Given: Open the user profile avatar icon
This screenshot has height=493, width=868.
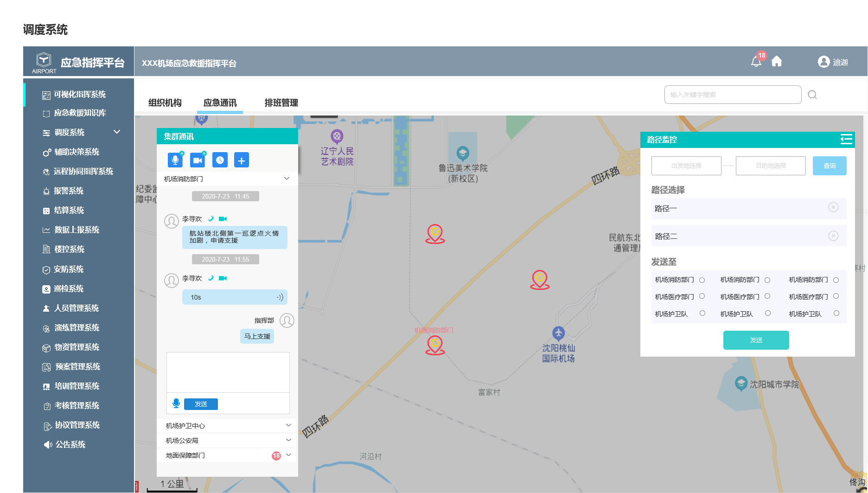Looking at the screenshot, I should (823, 62).
